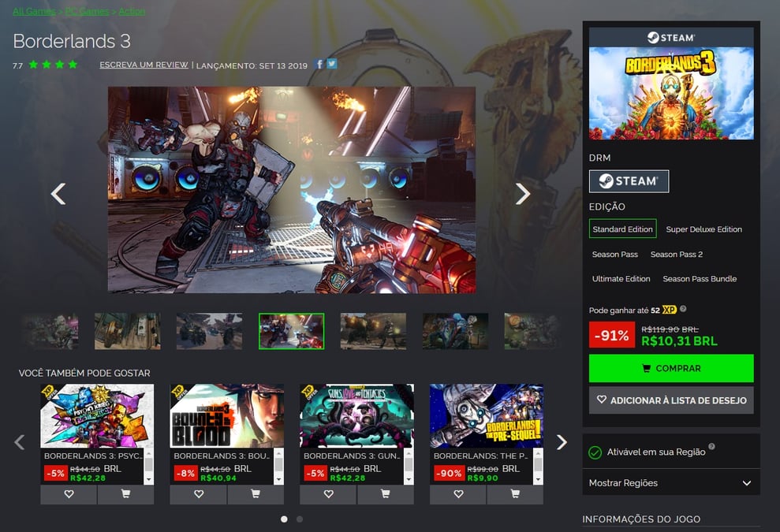Wishlist Borderlands 3: Bounty of Blood card

[199, 494]
